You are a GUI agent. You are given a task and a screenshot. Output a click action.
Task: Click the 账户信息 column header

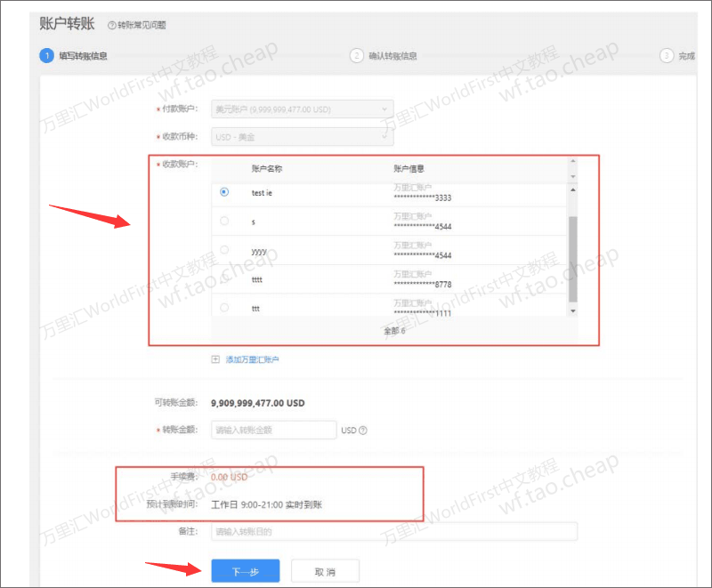(x=409, y=169)
